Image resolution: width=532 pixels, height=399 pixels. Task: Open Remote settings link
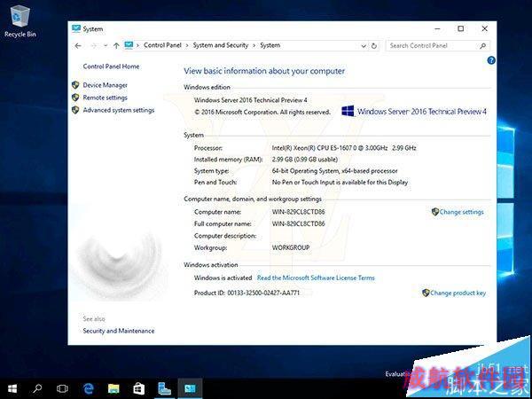click(x=106, y=98)
